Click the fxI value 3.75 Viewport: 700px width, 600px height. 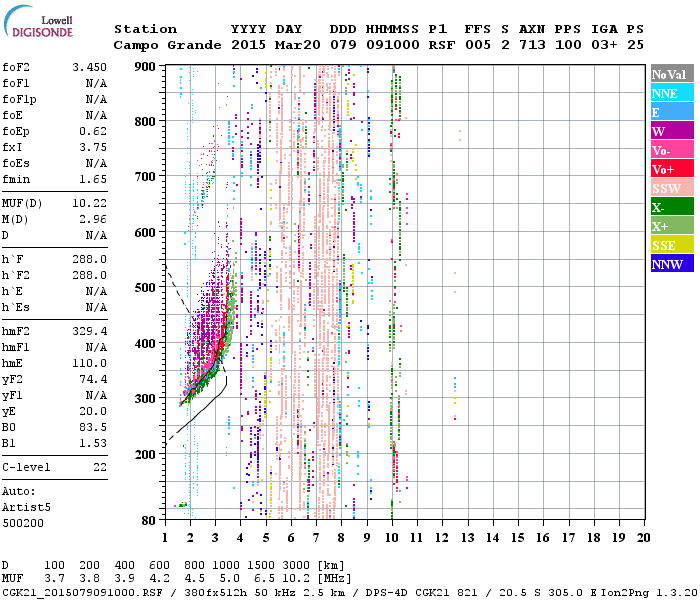click(x=93, y=148)
